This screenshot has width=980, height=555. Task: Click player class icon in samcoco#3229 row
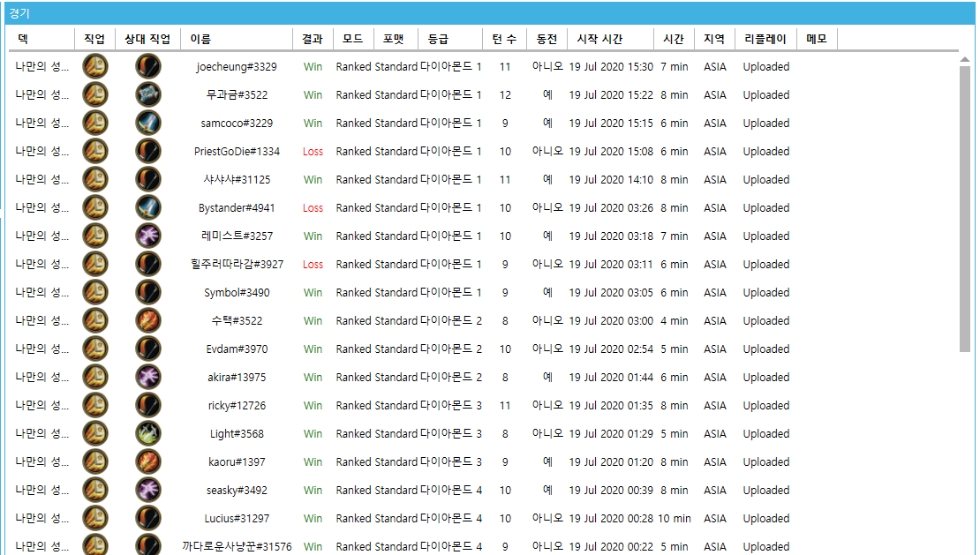(95, 123)
